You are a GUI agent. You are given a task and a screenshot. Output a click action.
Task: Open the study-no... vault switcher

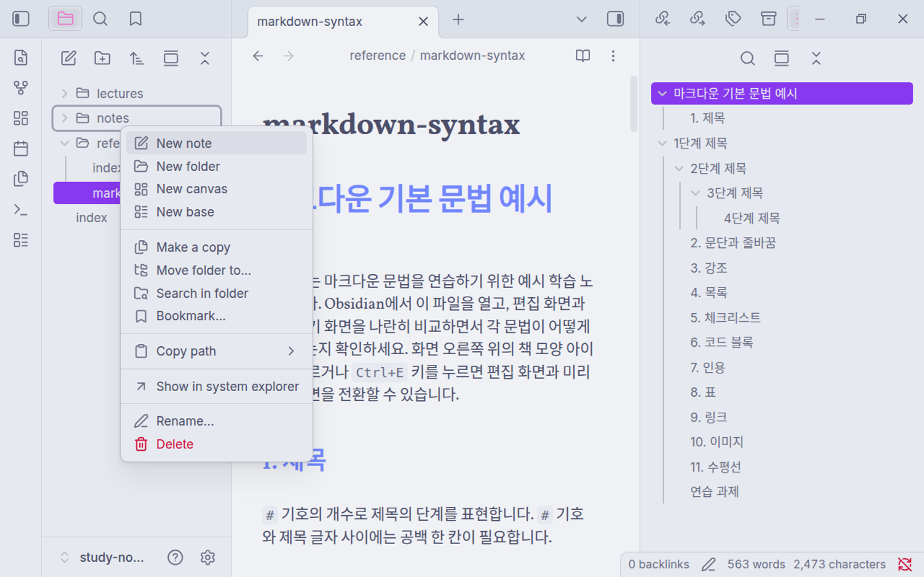coord(102,557)
